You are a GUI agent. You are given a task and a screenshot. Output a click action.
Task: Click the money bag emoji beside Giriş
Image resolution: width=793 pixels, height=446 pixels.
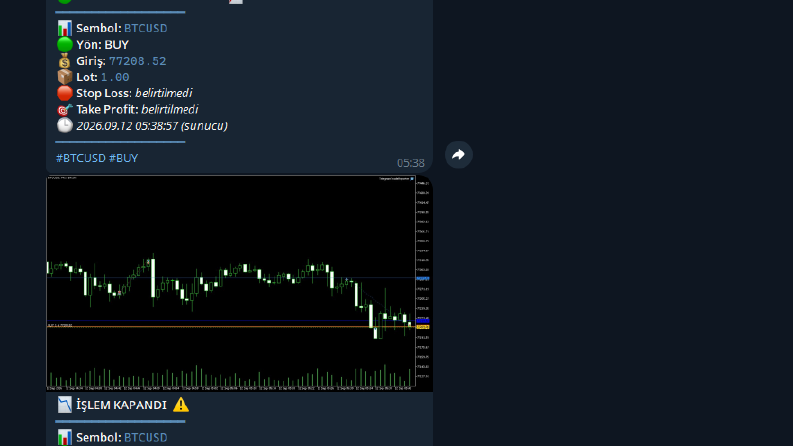click(65, 61)
